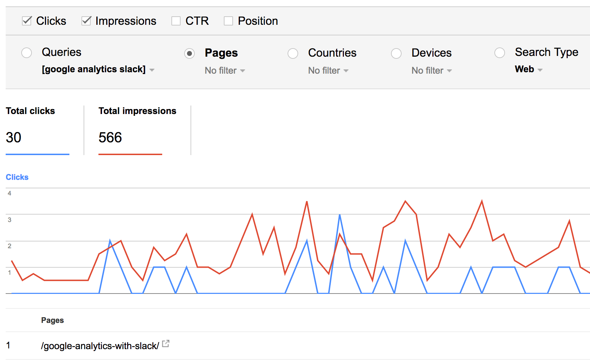
Task: Expand the Devices No filter dropdown
Action: pos(432,71)
